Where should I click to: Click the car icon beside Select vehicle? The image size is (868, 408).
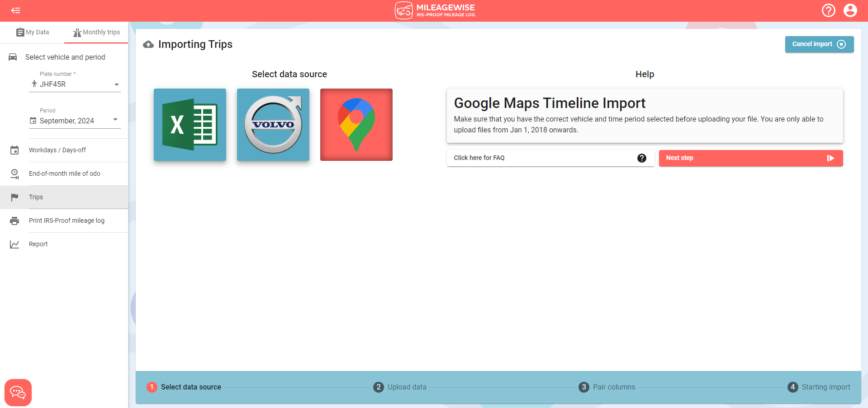(x=13, y=57)
